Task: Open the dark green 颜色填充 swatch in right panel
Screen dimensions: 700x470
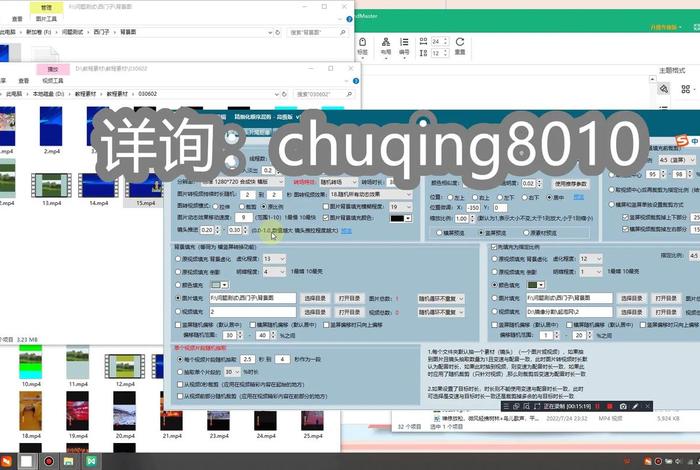Action: pos(536,285)
